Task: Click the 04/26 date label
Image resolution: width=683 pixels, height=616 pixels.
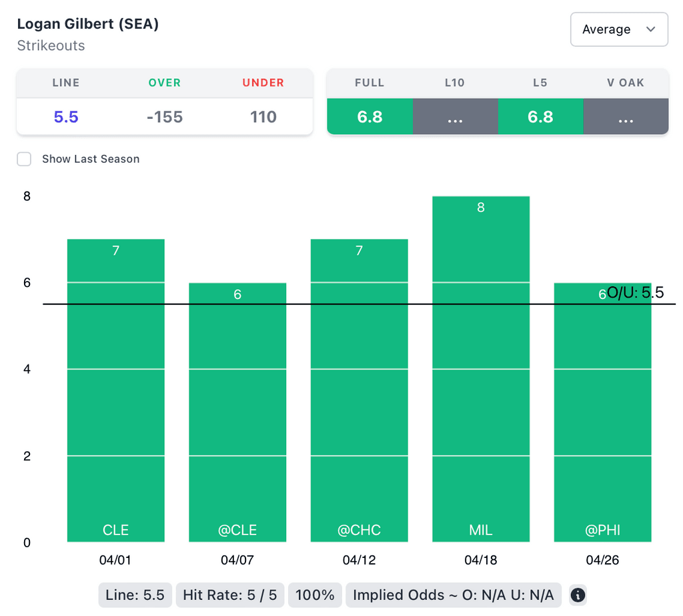Action: click(602, 560)
